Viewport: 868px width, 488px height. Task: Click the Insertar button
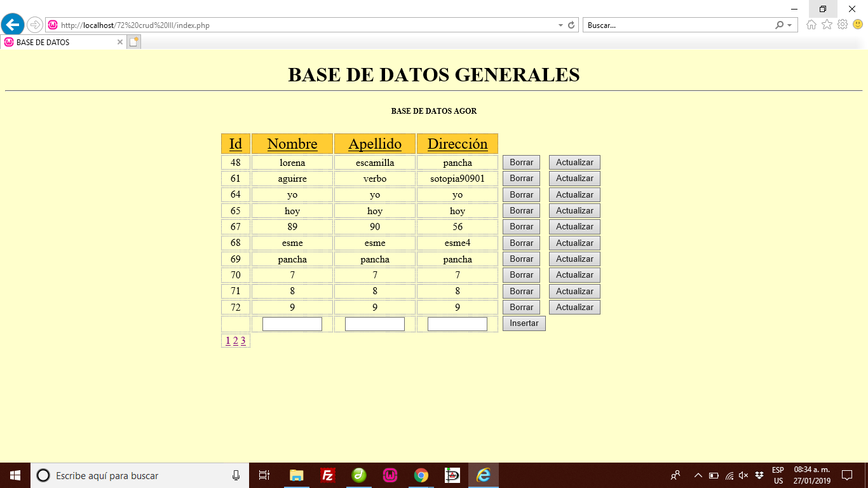[x=524, y=323]
